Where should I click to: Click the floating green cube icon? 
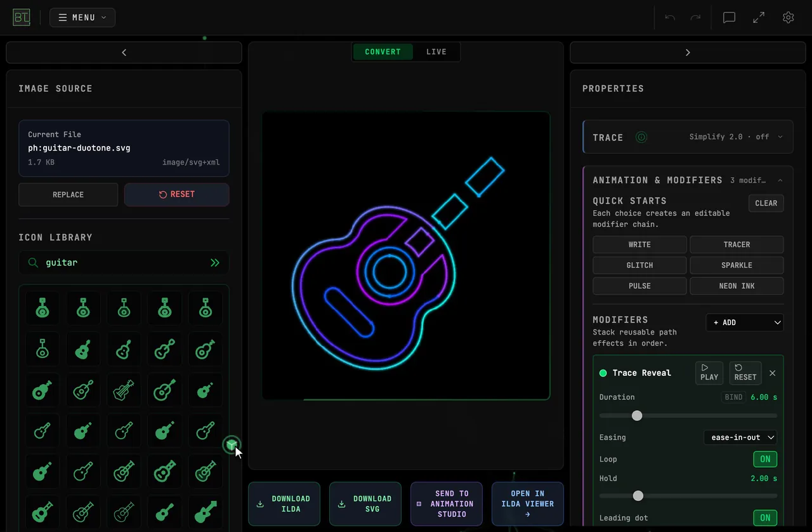pos(232,444)
